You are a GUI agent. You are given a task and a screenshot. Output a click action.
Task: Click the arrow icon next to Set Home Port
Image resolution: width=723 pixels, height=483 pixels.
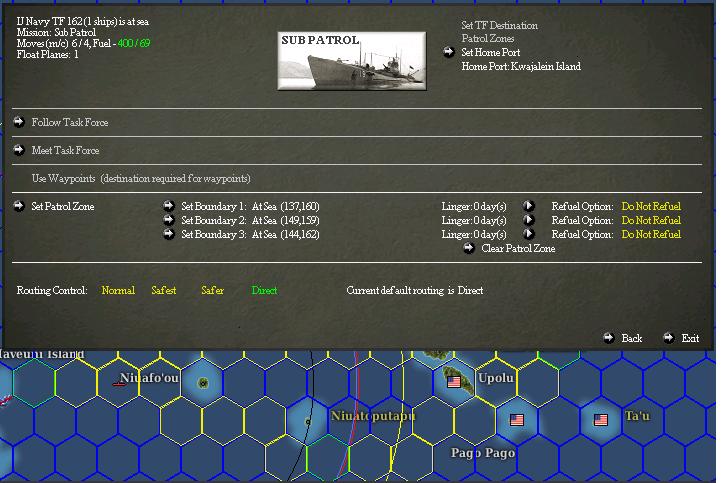click(449, 52)
